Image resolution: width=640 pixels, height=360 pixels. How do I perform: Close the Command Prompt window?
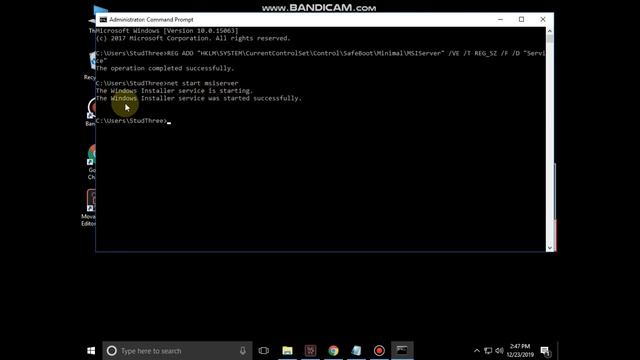point(543,20)
